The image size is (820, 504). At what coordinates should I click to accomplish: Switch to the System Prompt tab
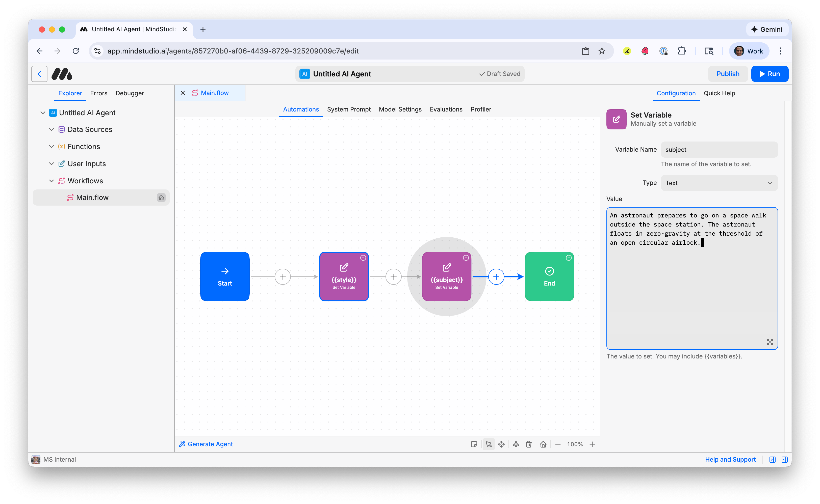pos(349,109)
